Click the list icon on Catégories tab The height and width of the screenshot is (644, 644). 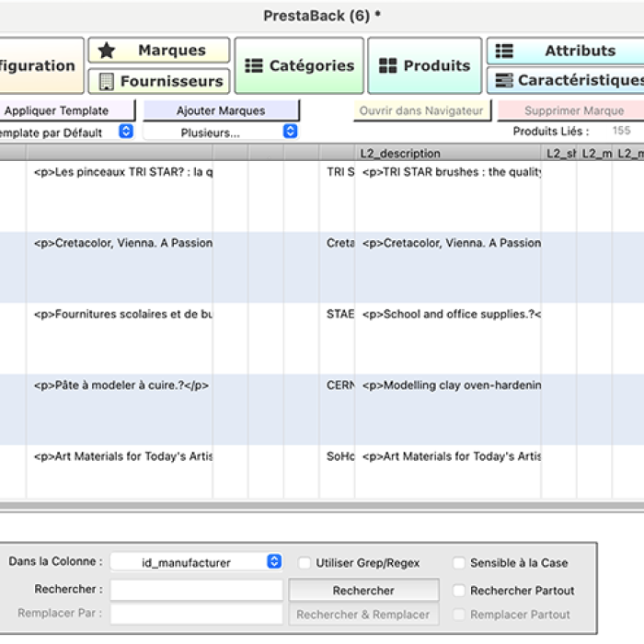point(254,66)
